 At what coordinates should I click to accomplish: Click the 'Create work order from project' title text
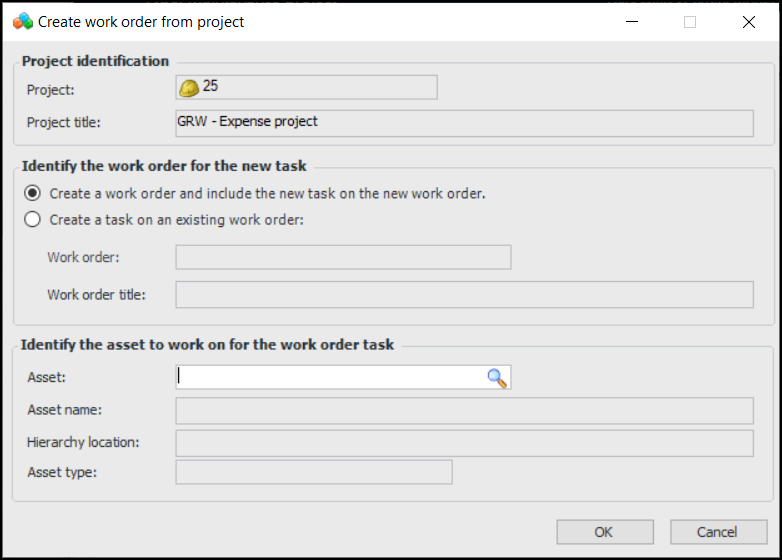click(x=141, y=22)
